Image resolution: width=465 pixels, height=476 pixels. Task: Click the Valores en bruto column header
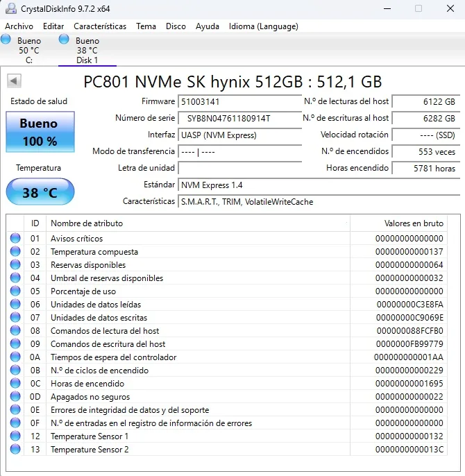tap(399, 223)
